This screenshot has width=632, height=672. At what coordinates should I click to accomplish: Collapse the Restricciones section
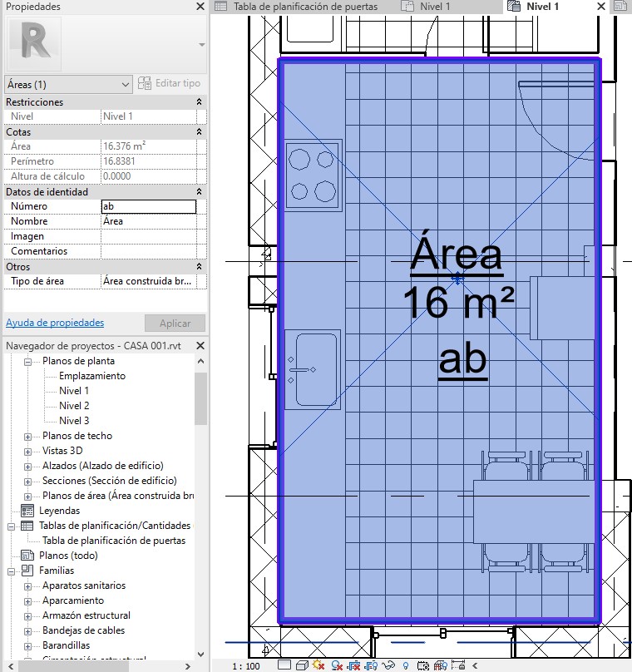[199, 101]
